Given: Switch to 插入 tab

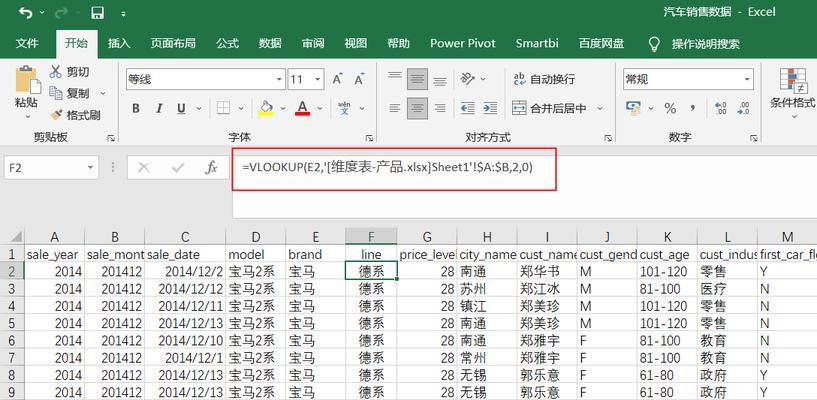Looking at the screenshot, I should pyautogui.click(x=119, y=44).
